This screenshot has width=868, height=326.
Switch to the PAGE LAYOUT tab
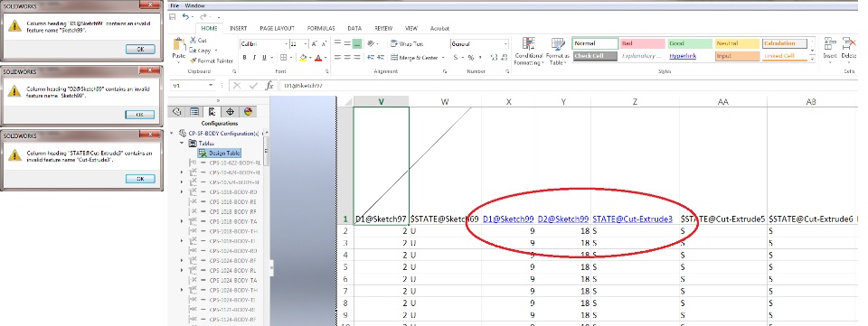click(277, 28)
